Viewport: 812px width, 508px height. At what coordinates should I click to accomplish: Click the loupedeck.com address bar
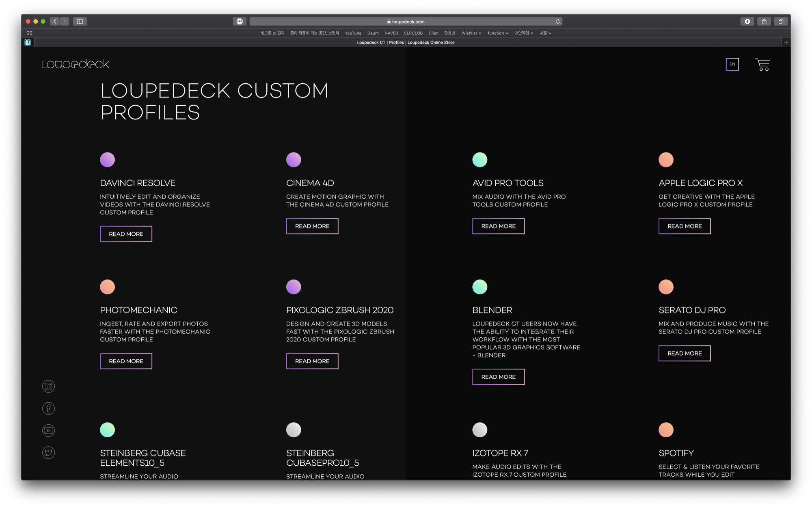click(x=405, y=22)
